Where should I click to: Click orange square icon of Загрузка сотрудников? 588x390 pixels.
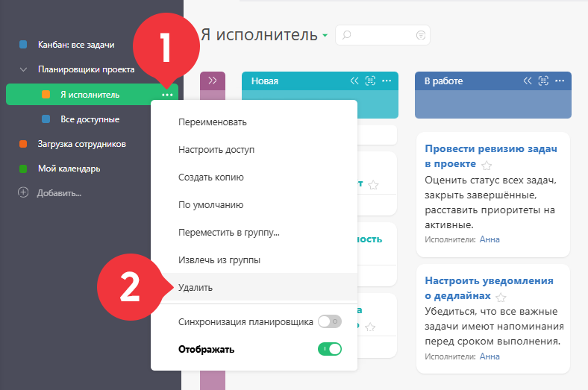point(23,144)
